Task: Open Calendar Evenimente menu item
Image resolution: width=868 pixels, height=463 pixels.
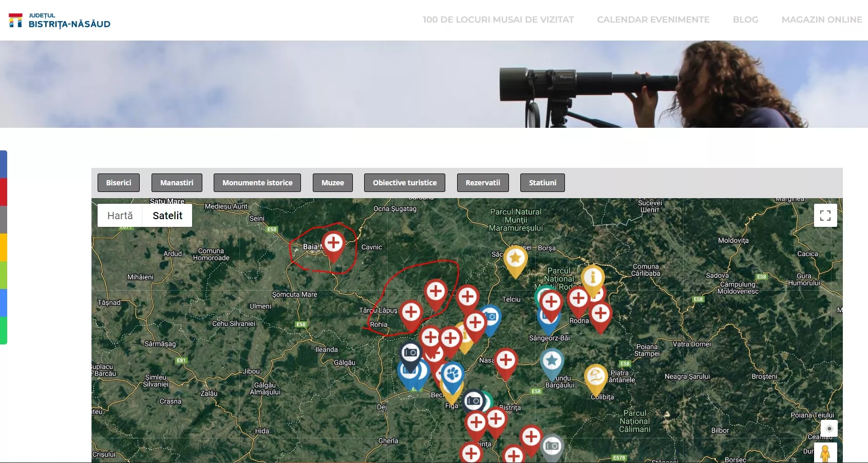Action: coord(653,20)
